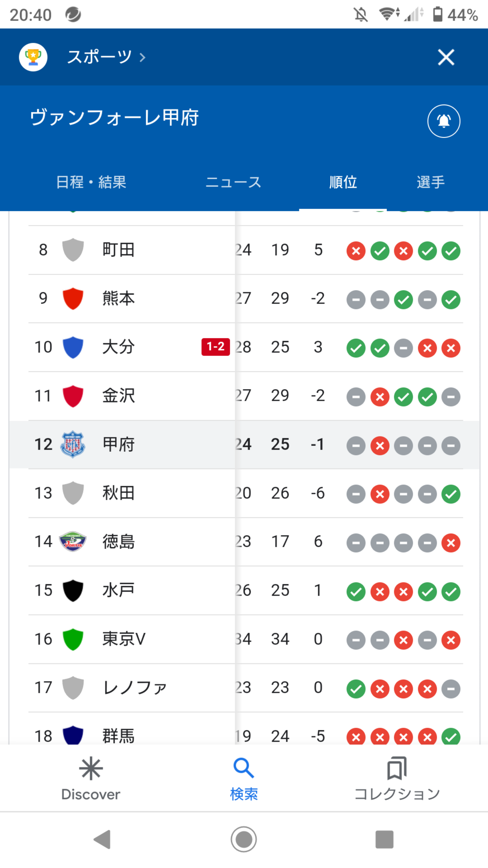Viewport: 488px width, 868px height.
Task: Click 水戸's latest green win result indicator
Action: (x=451, y=592)
